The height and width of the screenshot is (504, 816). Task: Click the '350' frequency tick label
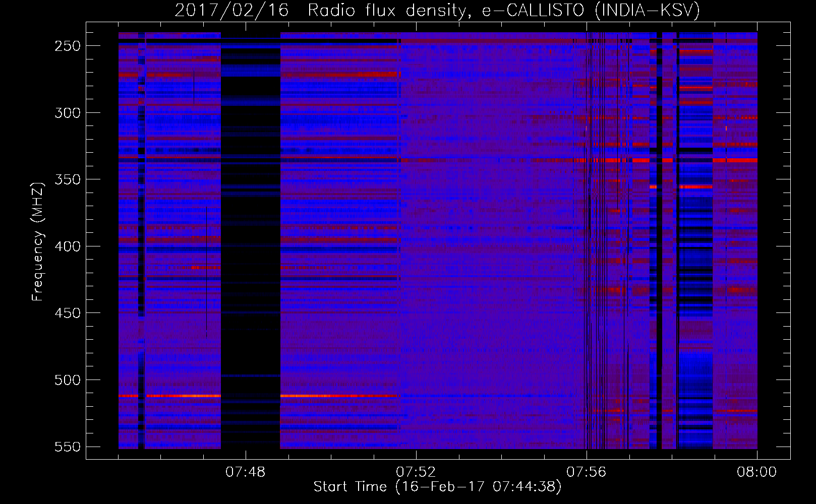point(68,179)
